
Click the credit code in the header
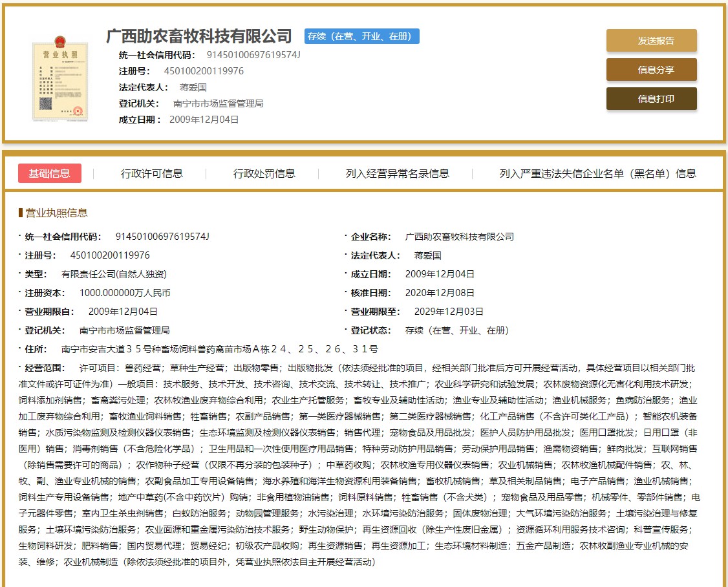point(253,54)
